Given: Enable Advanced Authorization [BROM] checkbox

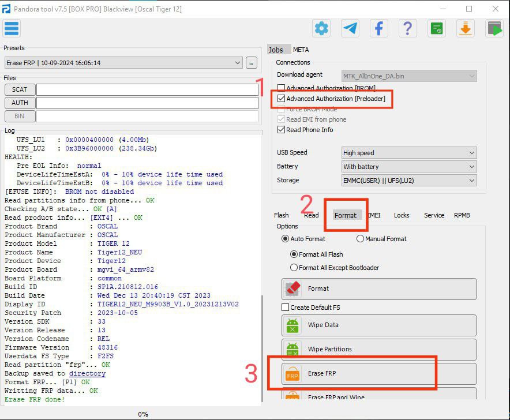Looking at the screenshot, I should (x=281, y=88).
